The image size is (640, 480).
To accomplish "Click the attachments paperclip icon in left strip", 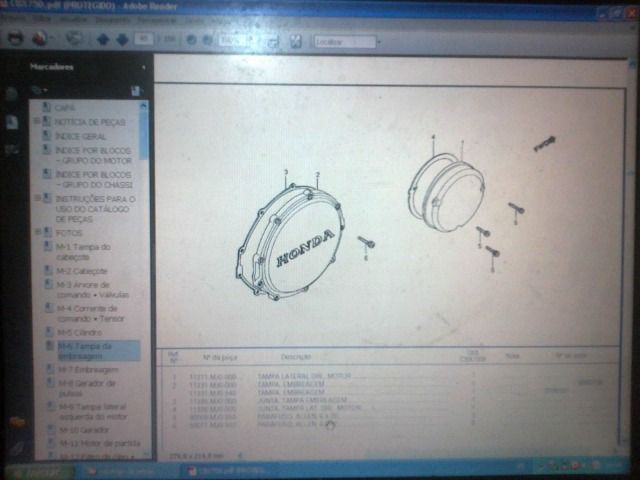I will coord(17,449).
